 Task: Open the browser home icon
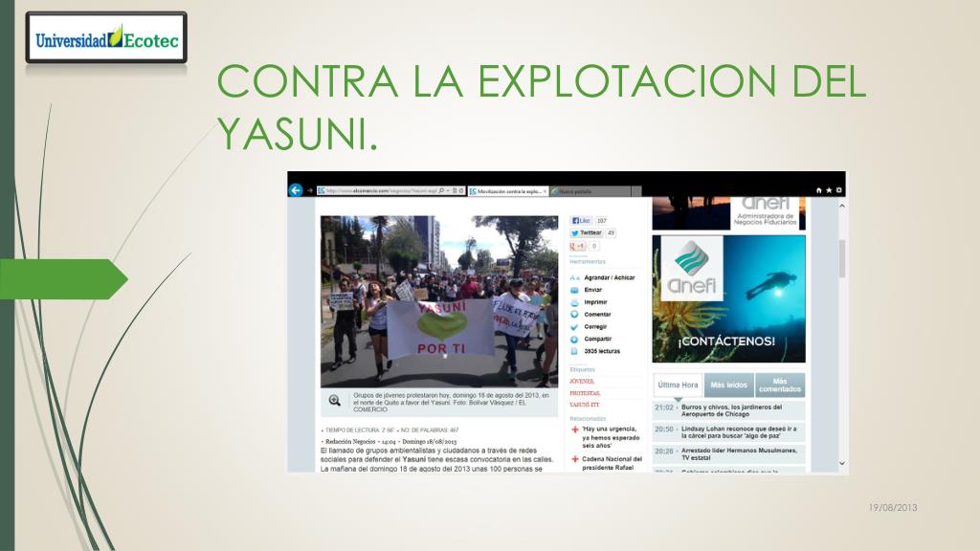pos(819,190)
